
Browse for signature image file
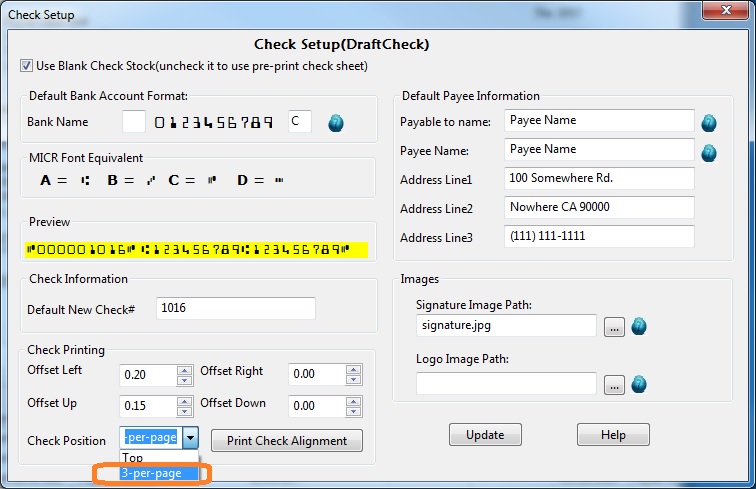[x=614, y=326]
